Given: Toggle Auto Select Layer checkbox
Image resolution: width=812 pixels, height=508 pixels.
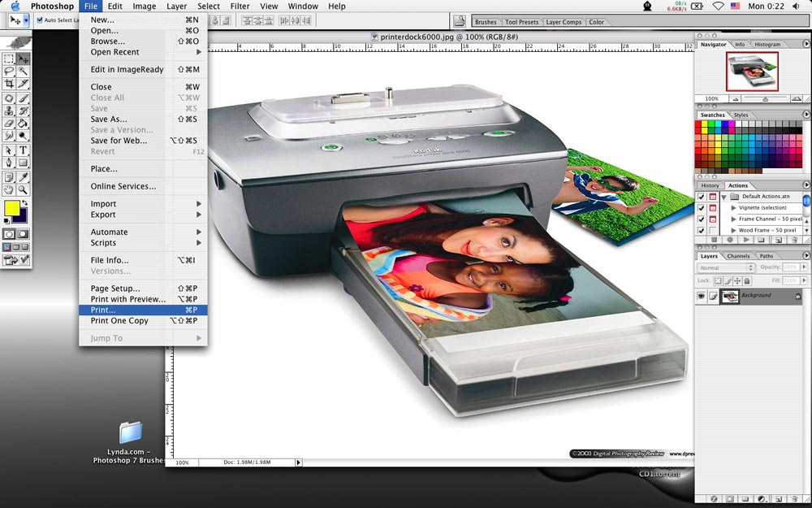Looking at the screenshot, I should click(39, 20).
